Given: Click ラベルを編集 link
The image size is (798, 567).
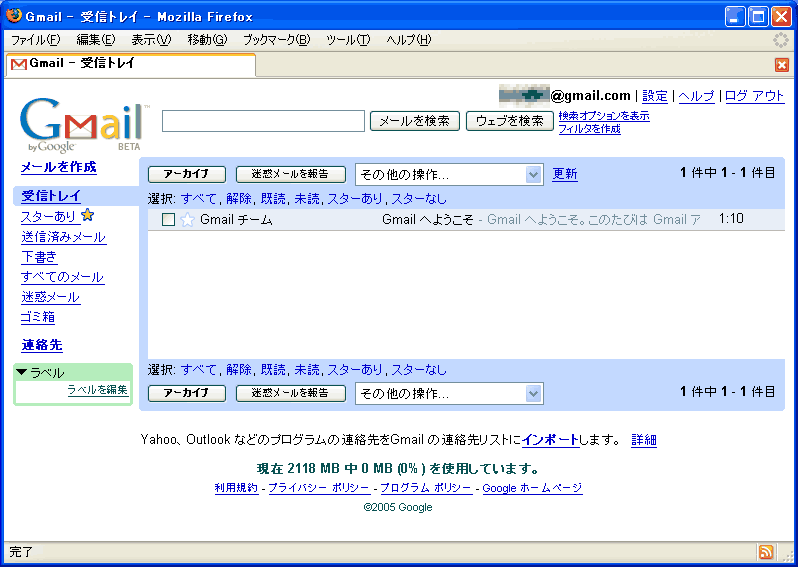Looking at the screenshot, I should (x=97, y=390).
